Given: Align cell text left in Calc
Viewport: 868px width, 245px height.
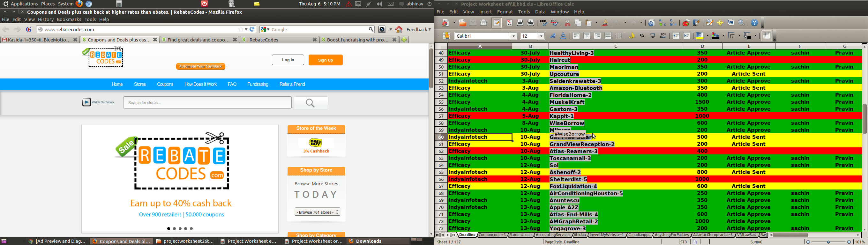Looking at the screenshot, I should coord(576,36).
